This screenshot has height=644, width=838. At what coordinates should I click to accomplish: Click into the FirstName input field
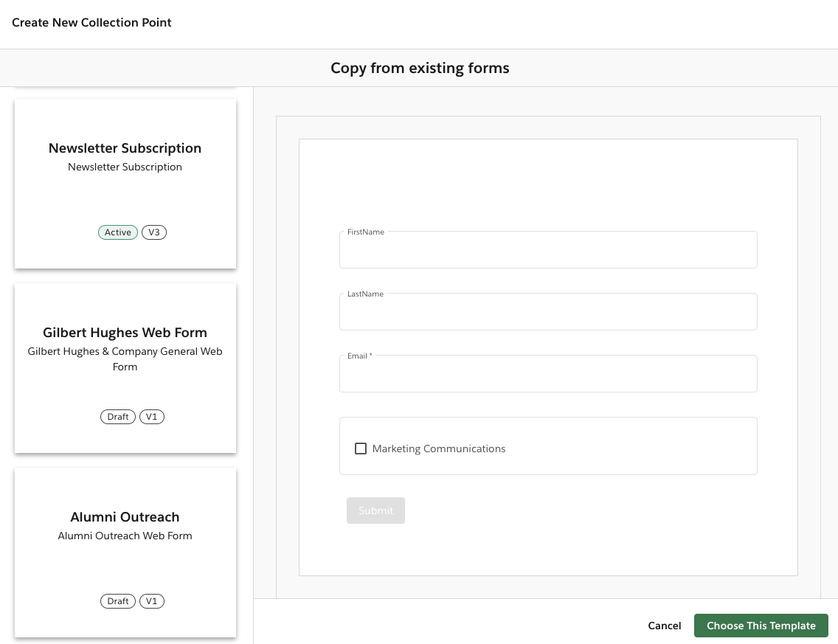[548, 249]
